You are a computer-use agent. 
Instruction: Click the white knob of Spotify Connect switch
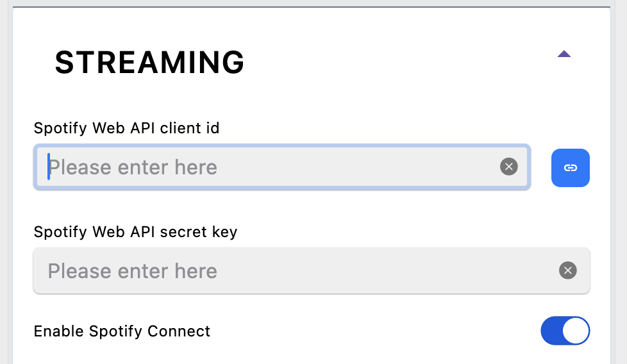pos(576,331)
